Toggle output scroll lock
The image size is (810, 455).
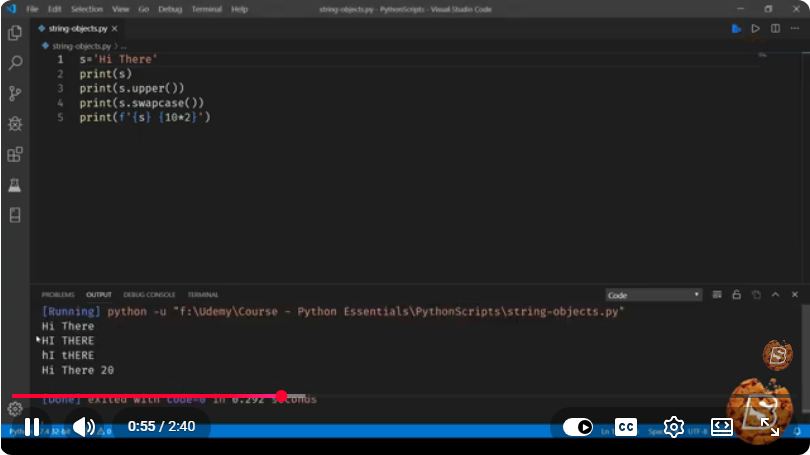(737, 295)
